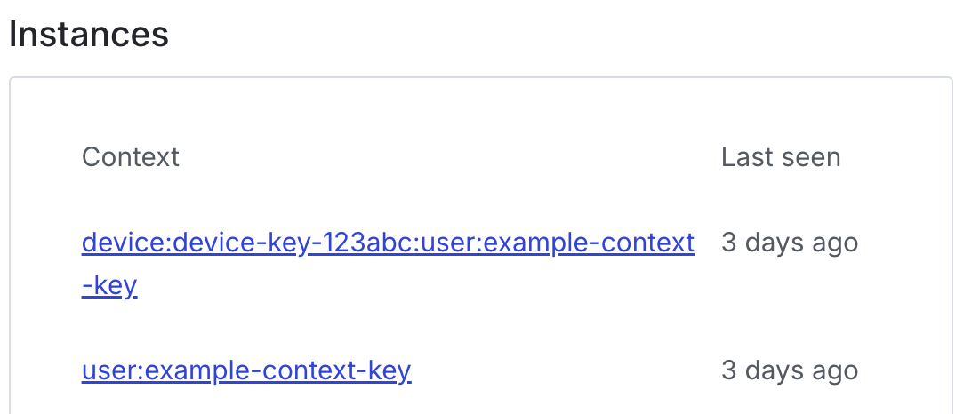Click the Context label in the table header

pos(131,157)
